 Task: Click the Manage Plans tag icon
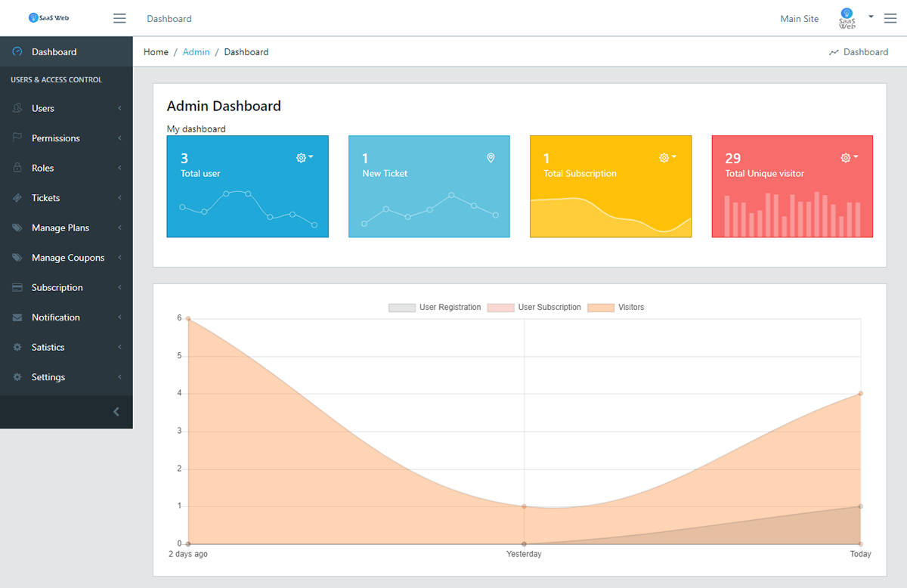pos(17,227)
